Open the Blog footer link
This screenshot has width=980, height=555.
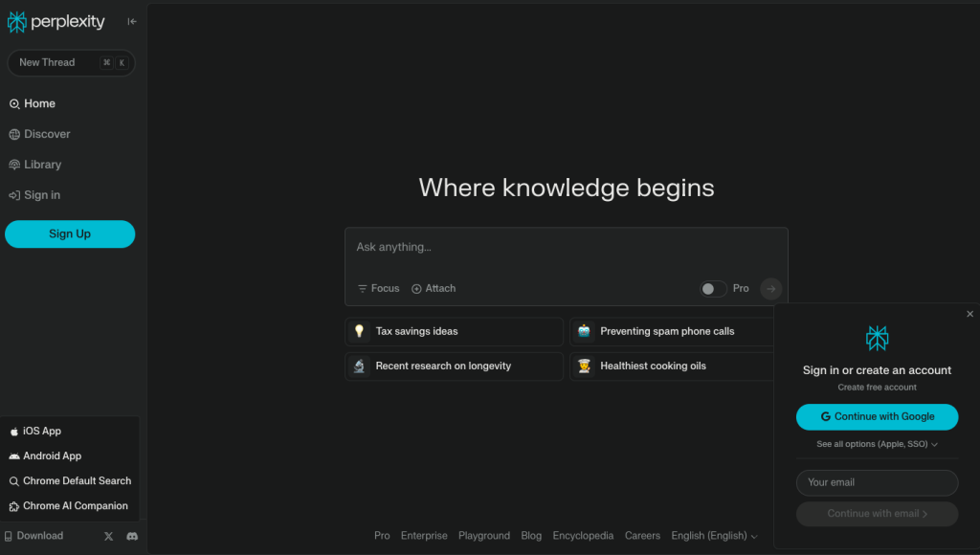[x=531, y=536]
